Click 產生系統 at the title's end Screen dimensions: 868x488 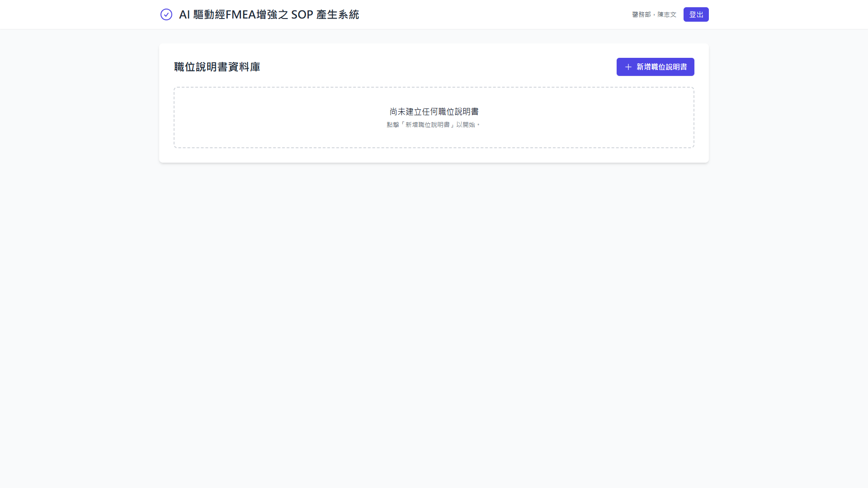click(x=337, y=14)
